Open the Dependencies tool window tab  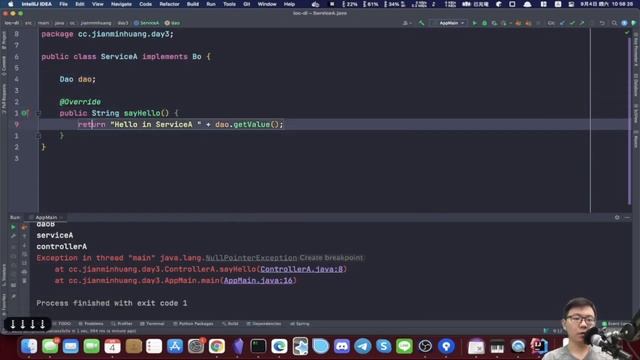264,324
